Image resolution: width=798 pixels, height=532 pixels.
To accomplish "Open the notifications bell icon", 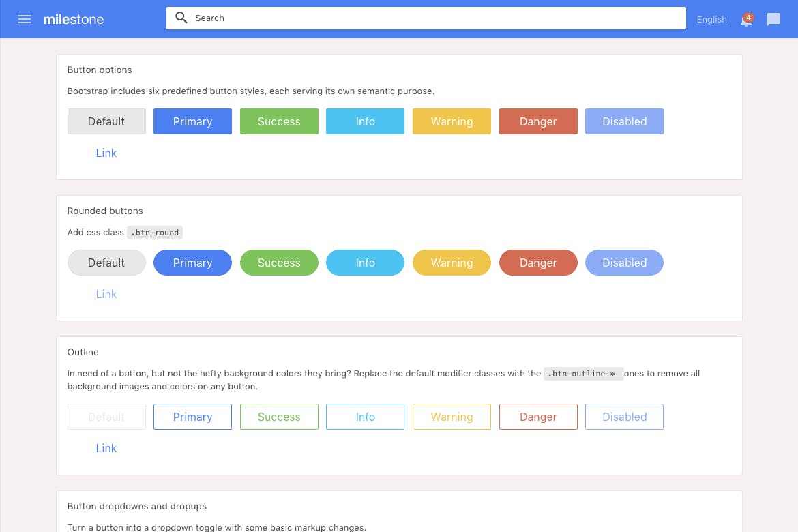I will (746, 20).
